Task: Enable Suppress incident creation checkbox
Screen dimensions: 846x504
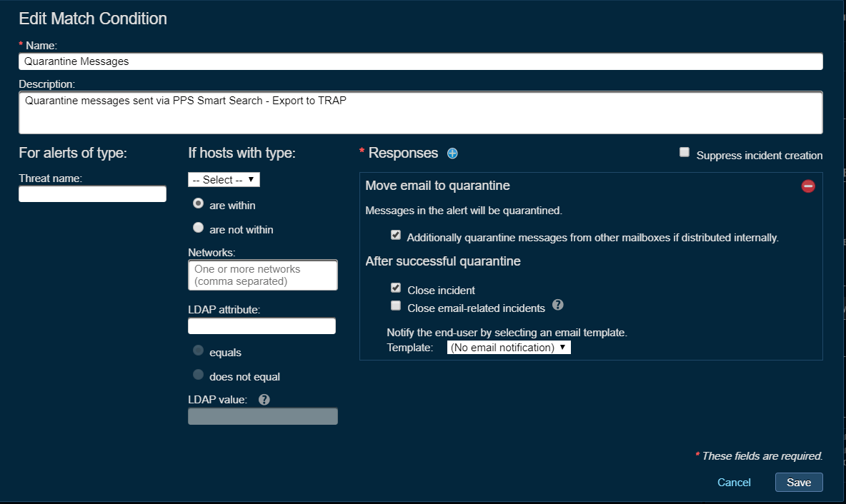Action: 685,153
